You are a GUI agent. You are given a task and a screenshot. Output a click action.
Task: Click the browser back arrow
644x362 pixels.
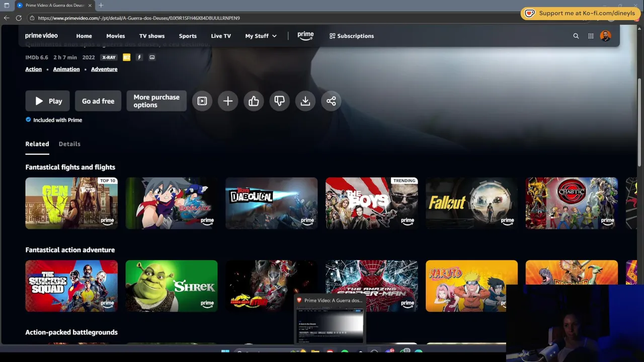click(x=7, y=18)
